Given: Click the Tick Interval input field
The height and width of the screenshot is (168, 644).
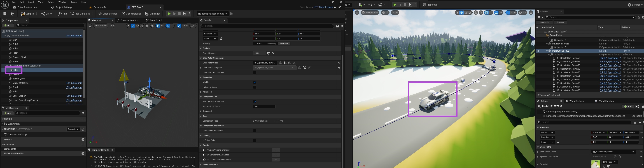Looking at the screenshot, I should [x=264, y=107].
